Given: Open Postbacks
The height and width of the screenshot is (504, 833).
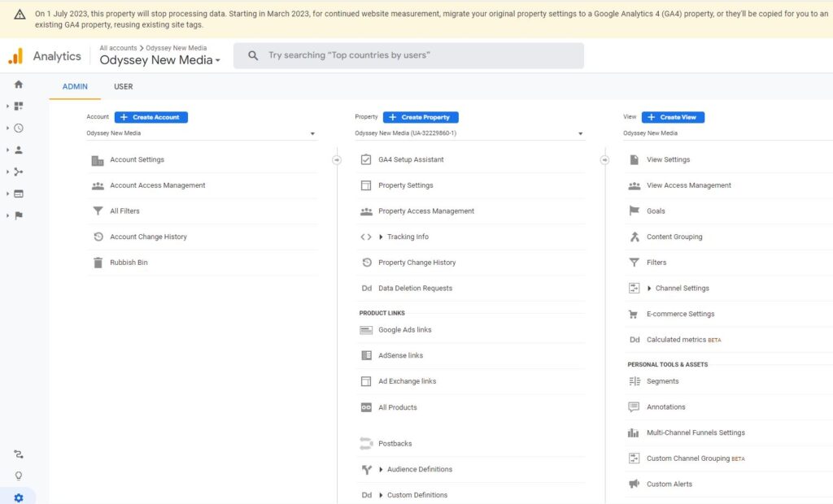Looking at the screenshot, I should (395, 444).
